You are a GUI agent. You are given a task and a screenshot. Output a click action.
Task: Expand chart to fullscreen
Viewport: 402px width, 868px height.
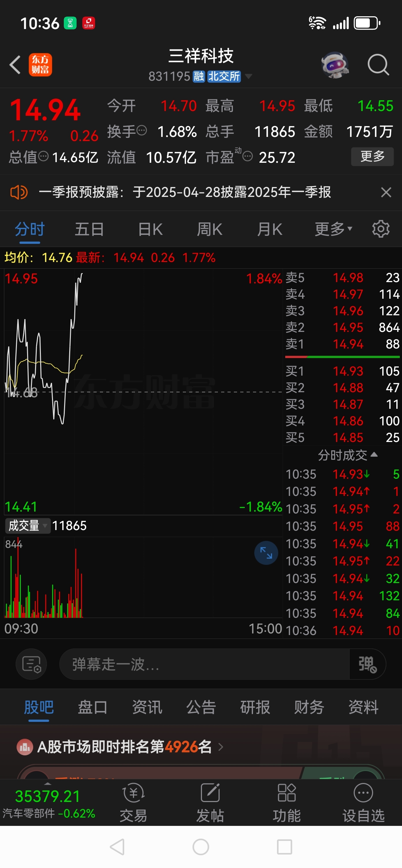[266, 553]
